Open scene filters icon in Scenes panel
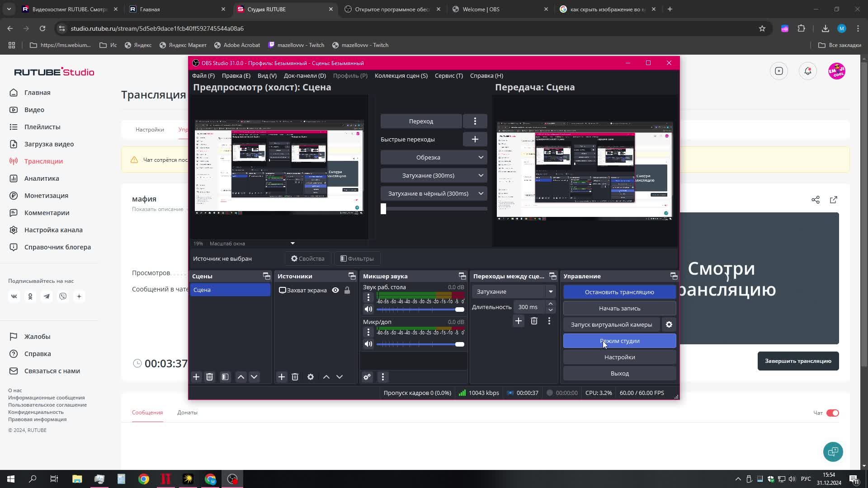 click(x=225, y=377)
